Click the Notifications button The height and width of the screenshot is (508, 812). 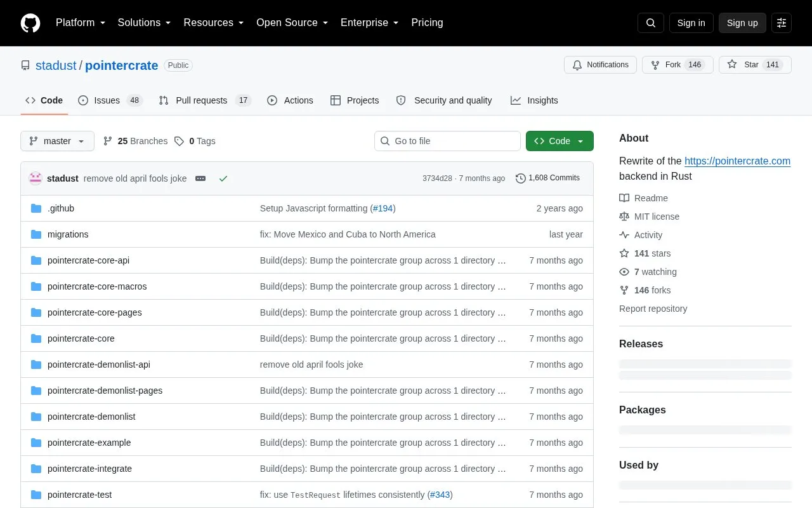click(x=600, y=65)
